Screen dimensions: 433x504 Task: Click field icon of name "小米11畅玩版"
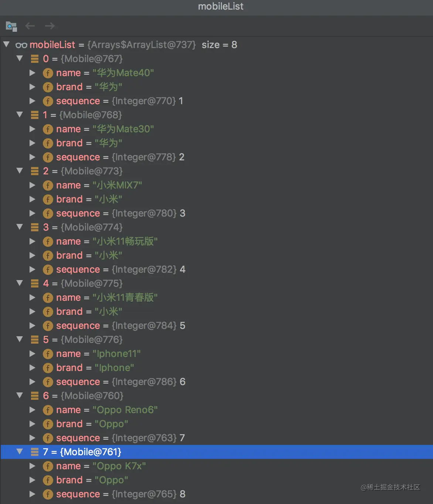tap(48, 242)
